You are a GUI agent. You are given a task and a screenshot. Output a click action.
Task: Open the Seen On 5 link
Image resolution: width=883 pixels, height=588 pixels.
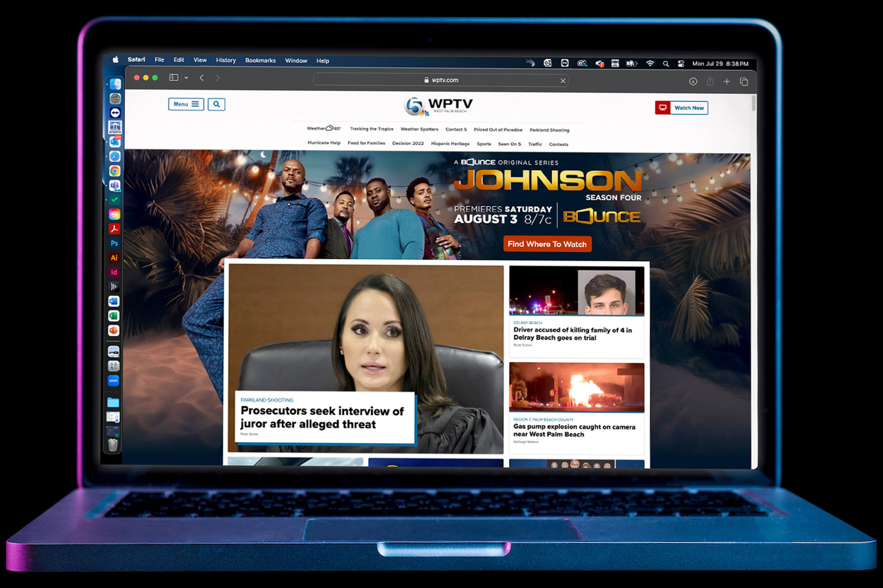point(509,144)
